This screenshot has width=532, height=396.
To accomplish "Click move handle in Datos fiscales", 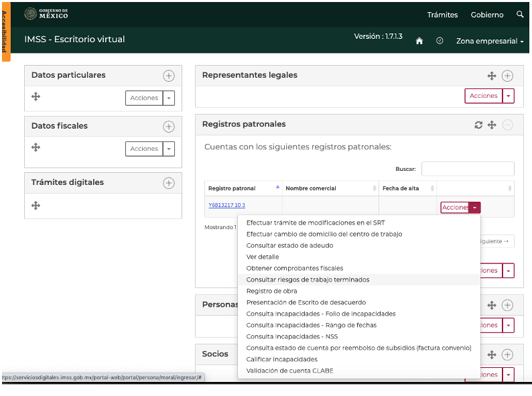I will coord(36,147).
